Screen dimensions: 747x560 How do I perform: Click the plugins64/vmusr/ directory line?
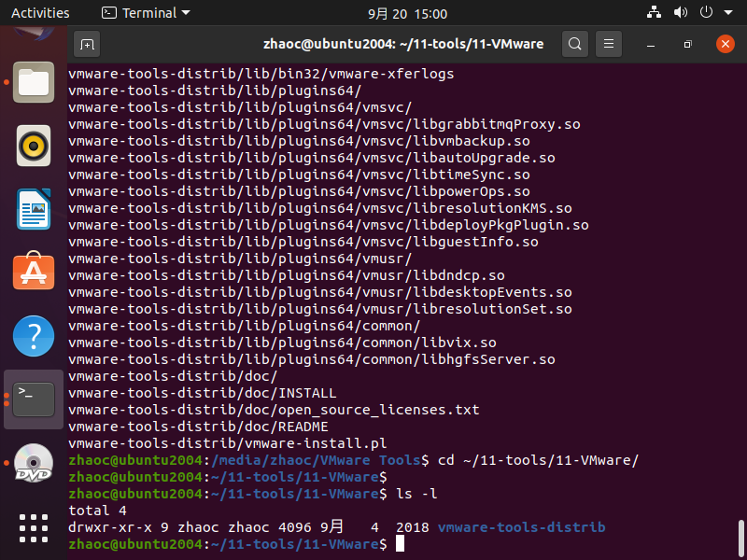240,259
